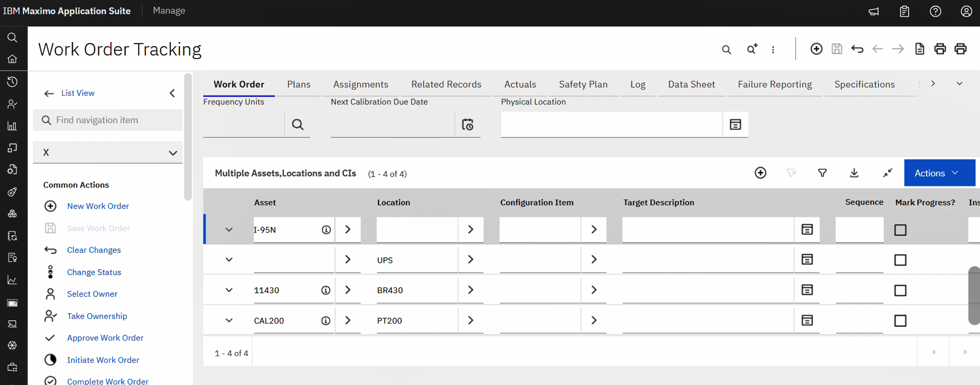Switch to the Plans tab

click(298, 84)
